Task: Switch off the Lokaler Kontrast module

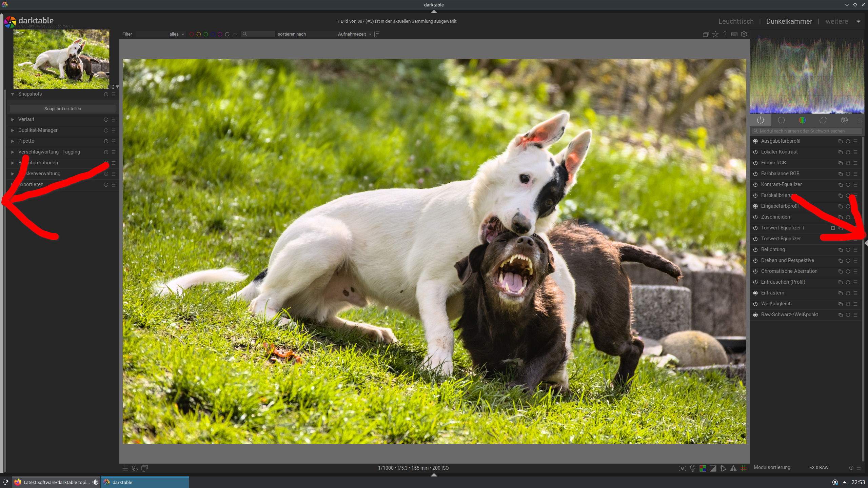Action: [x=755, y=152]
